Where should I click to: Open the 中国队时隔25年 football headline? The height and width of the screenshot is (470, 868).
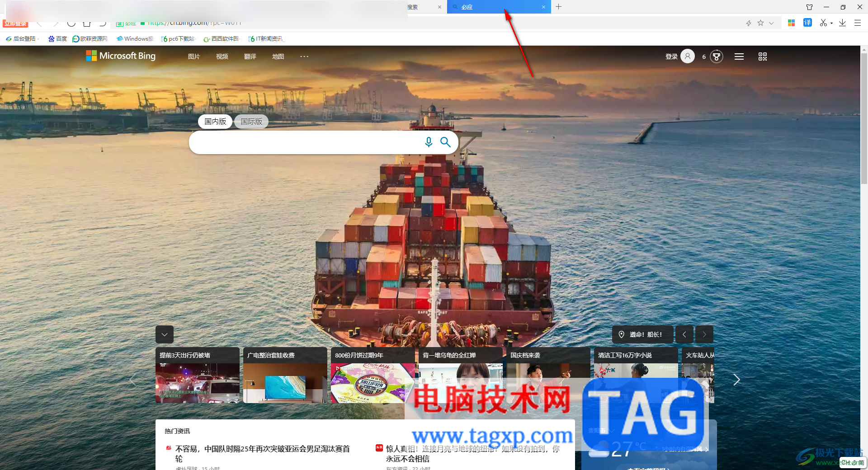tap(263, 454)
